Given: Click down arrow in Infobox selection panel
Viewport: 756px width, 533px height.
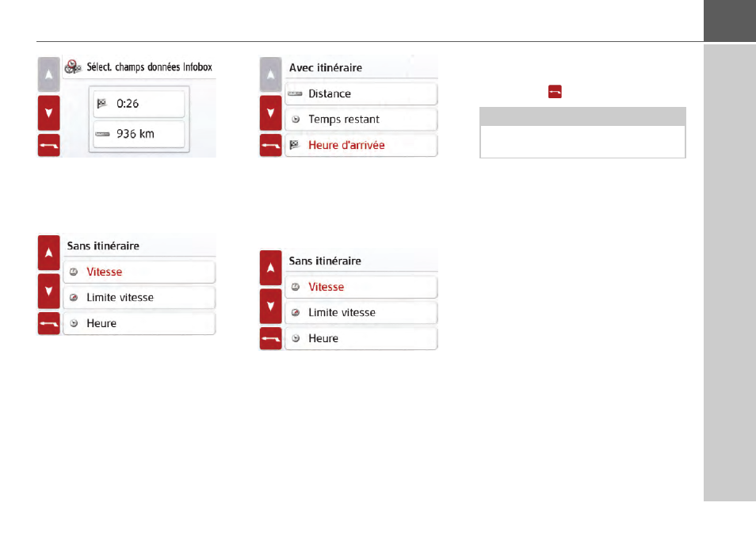Looking at the screenshot, I should [48, 112].
